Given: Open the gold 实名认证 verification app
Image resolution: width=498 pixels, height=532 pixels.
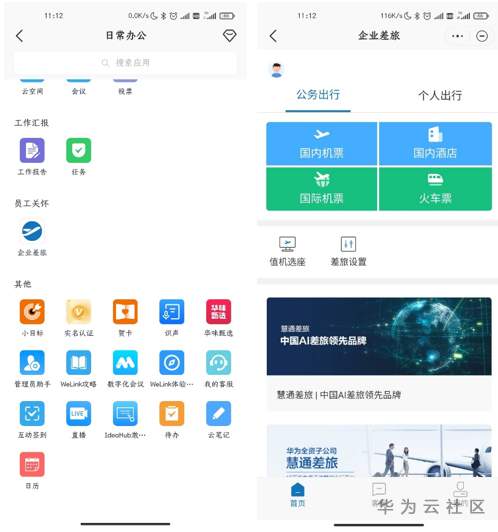Looking at the screenshot, I should pyautogui.click(x=78, y=311).
